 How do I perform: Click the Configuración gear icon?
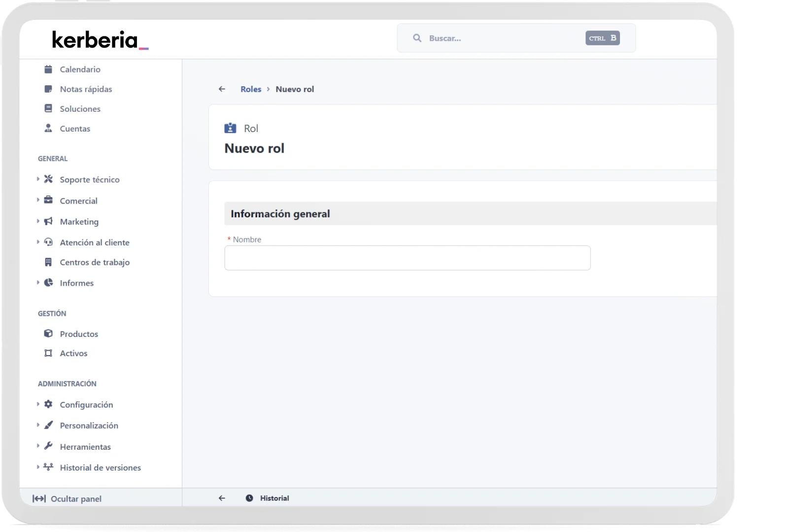48,404
